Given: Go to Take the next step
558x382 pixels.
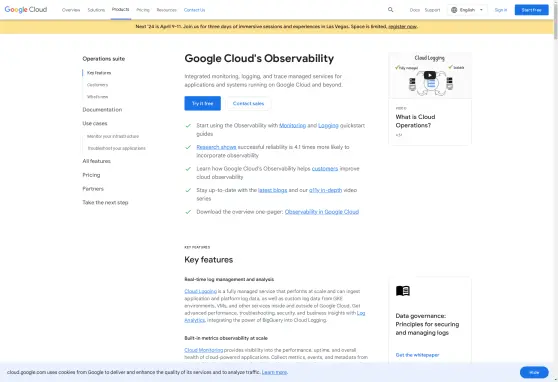Looking at the screenshot, I should click(105, 202).
